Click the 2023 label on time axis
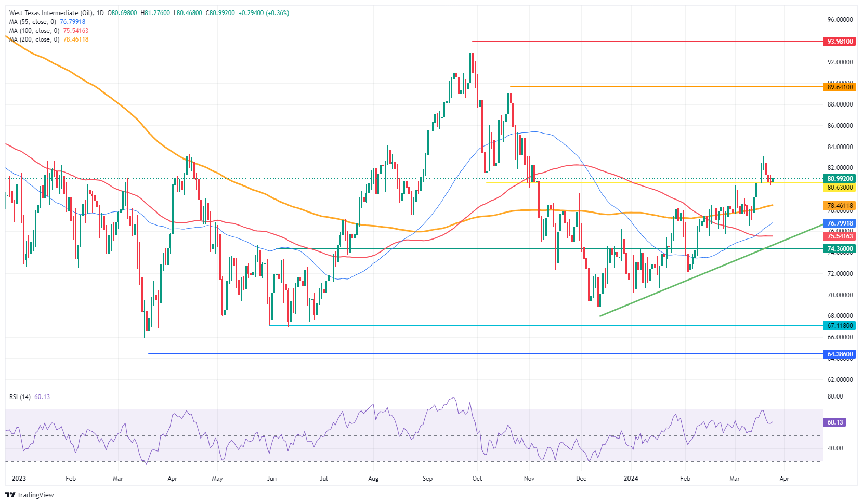Viewport: 863px width, 504px height. [x=19, y=478]
